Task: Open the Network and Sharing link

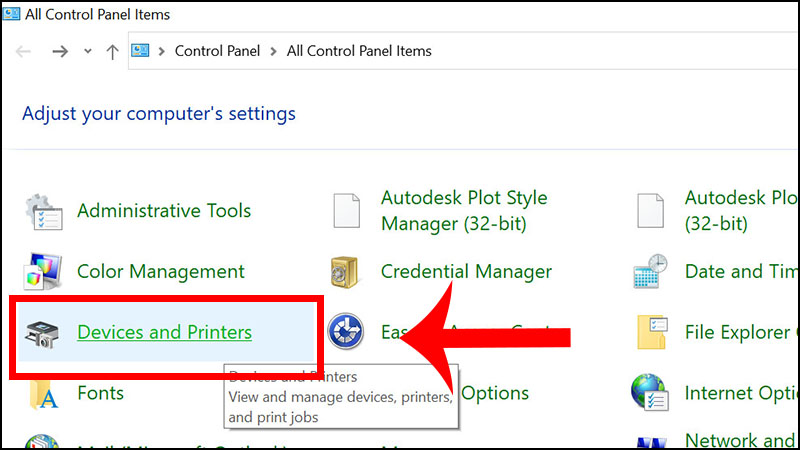Action: point(742,440)
